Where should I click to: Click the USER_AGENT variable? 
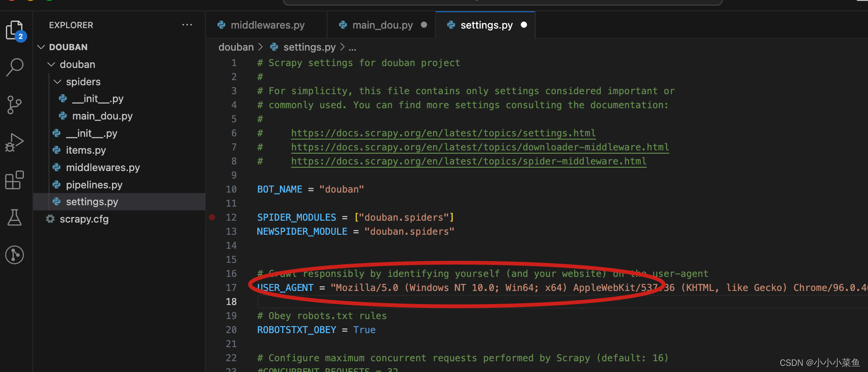[x=285, y=288]
